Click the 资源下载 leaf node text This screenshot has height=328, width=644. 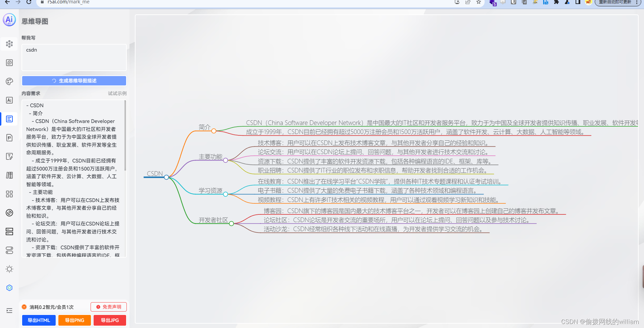tap(375, 161)
